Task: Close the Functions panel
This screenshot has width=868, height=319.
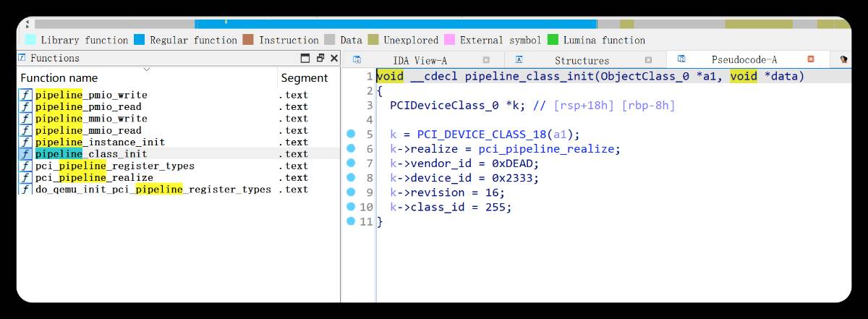Action: point(333,58)
